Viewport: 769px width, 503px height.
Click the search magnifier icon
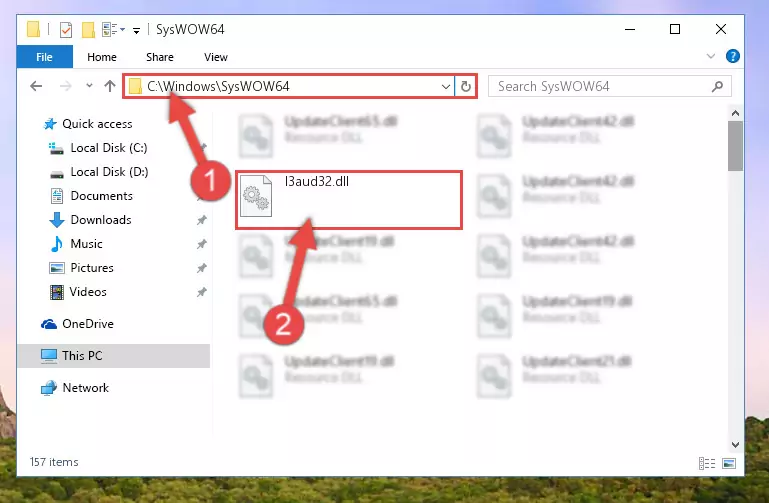(x=718, y=87)
